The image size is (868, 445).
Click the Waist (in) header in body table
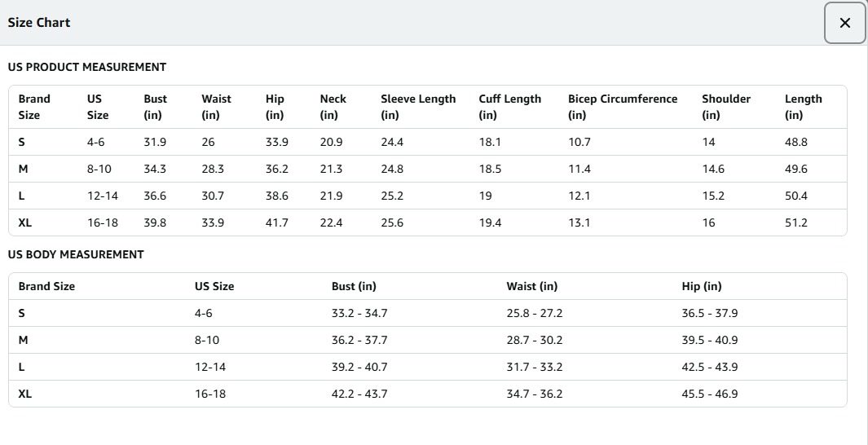pos(532,286)
